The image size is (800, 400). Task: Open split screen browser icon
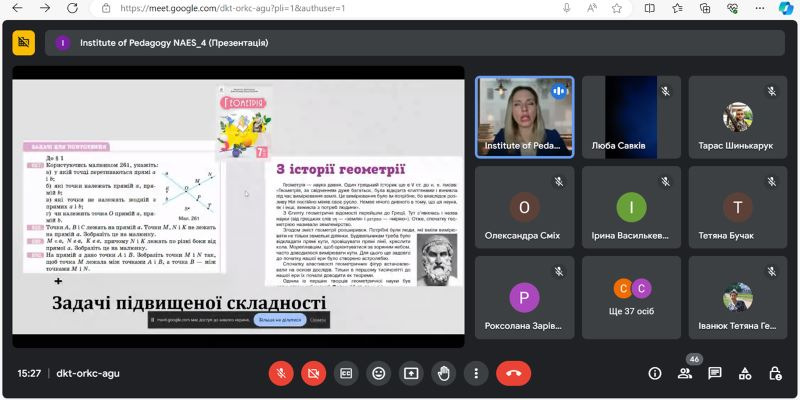pos(649,8)
